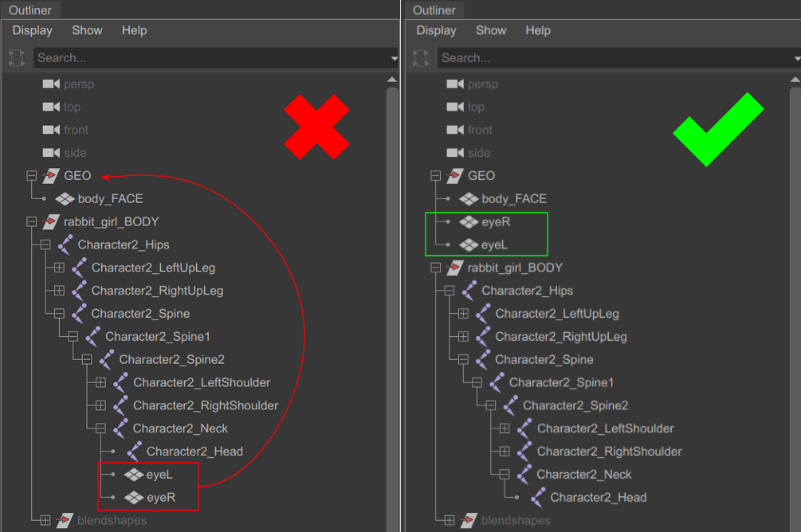Screen dimensions: 801x532
Task: Click the GEO group icon in right outliner
Action: (x=454, y=176)
